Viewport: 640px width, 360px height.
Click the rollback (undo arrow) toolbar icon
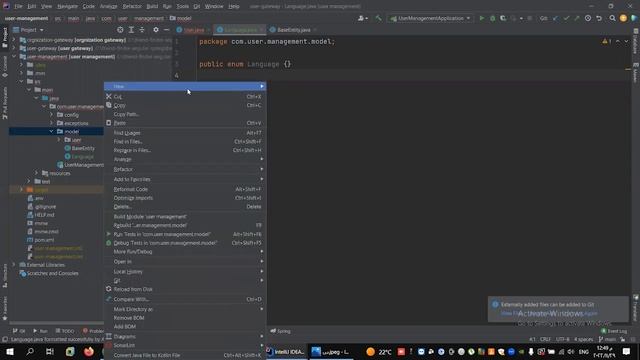[599, 18]
